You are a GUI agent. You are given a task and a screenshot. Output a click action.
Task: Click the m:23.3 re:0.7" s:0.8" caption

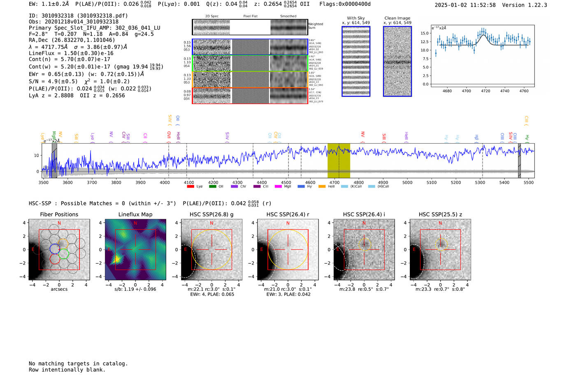click(x=440, y=289)
